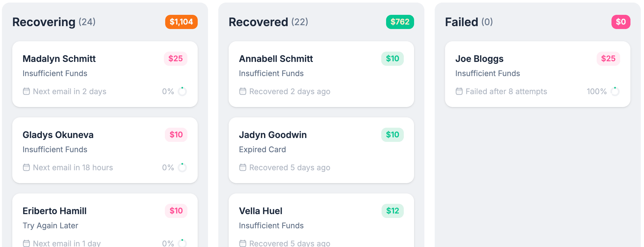Open Madalyn Schmitt's recovery card
Image resolution: width=644 pixels, height=247 pixels.
pyautogui.click(x=105, y=74)
